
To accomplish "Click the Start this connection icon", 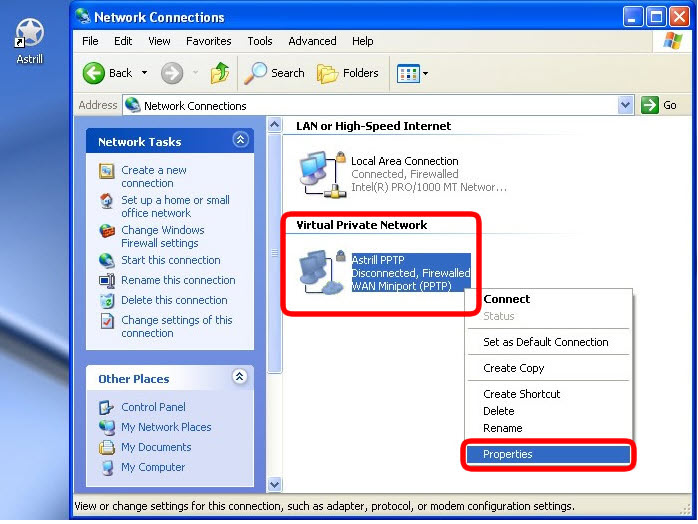I will tap(107, 260).
